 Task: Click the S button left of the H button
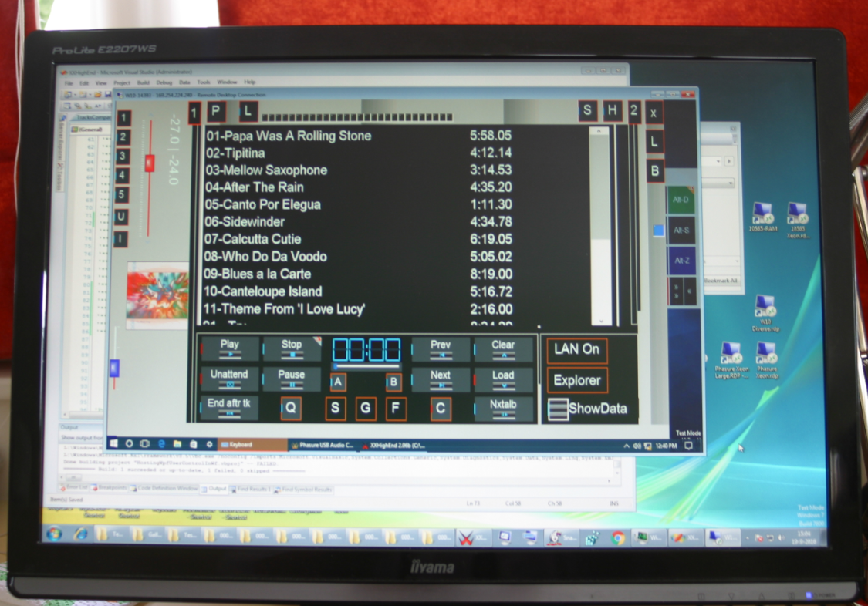pyautogui.click(x=587, y=110)
